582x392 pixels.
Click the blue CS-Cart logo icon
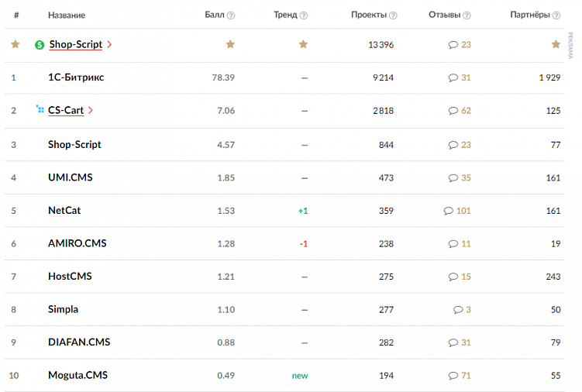(x=40, y=109)
